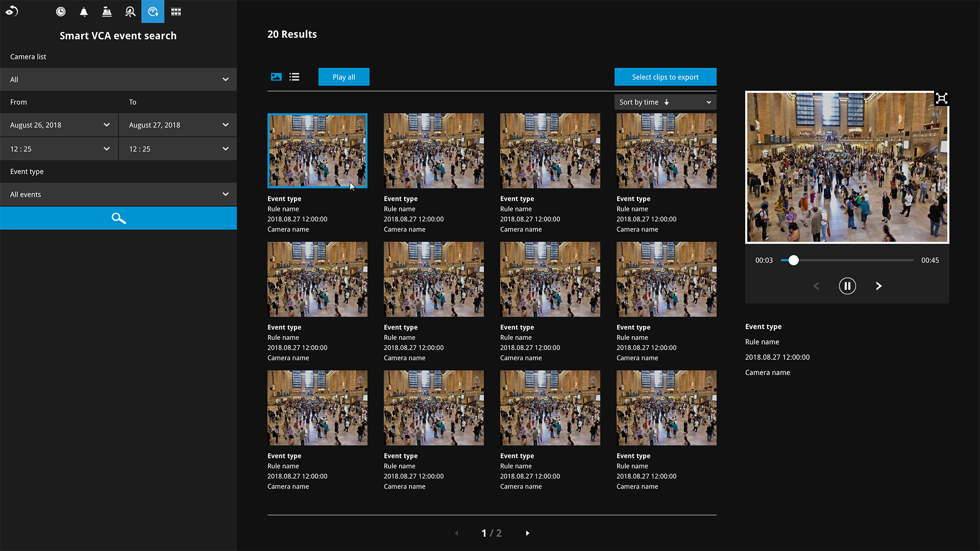980x551 pixels.
Task: Click the back-to-live-view eye icon
Action: (x=12, y=11)
